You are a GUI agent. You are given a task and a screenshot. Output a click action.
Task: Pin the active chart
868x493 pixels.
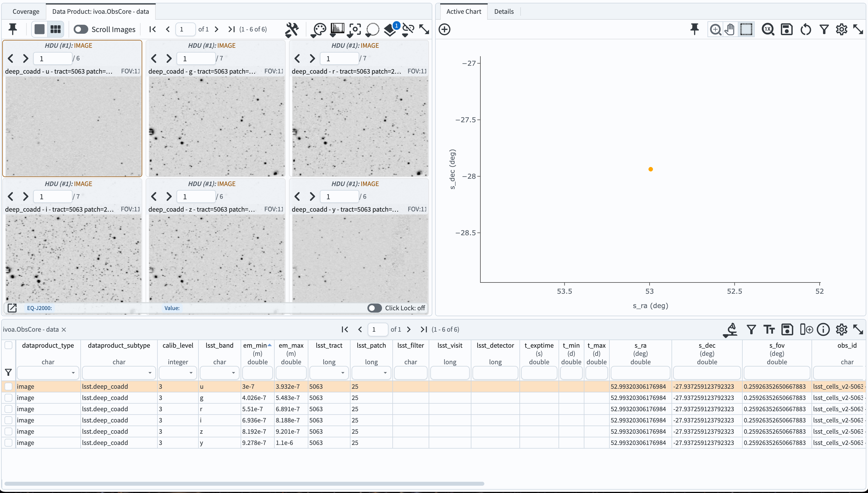[x=694, y=29]
